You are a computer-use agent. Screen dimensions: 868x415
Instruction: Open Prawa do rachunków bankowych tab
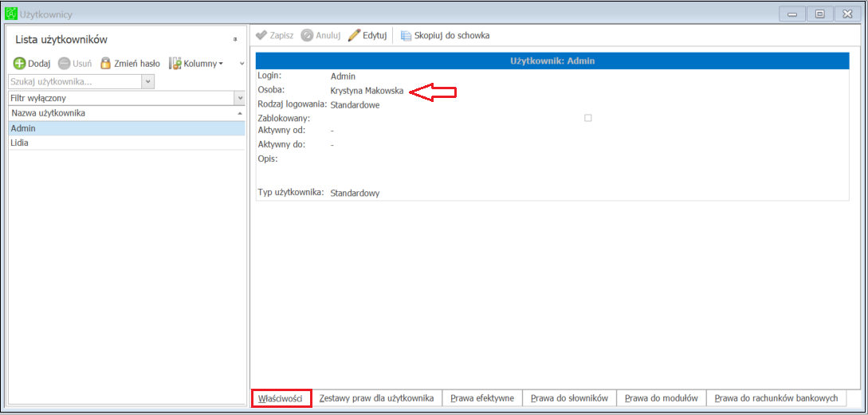(x=776, y=397)
